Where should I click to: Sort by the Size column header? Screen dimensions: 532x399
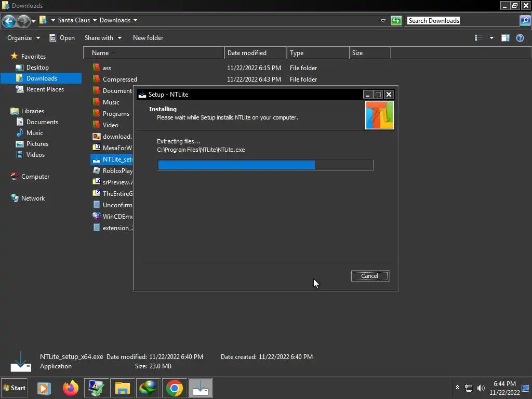(370, 53)
